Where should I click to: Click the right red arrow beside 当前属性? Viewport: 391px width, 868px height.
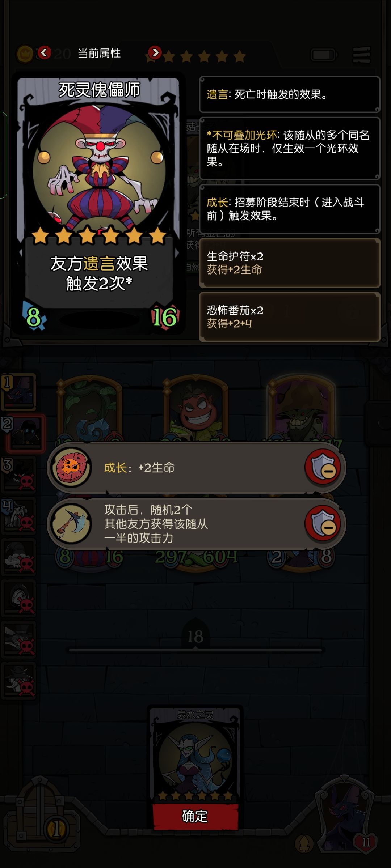[x=155, y=53]
